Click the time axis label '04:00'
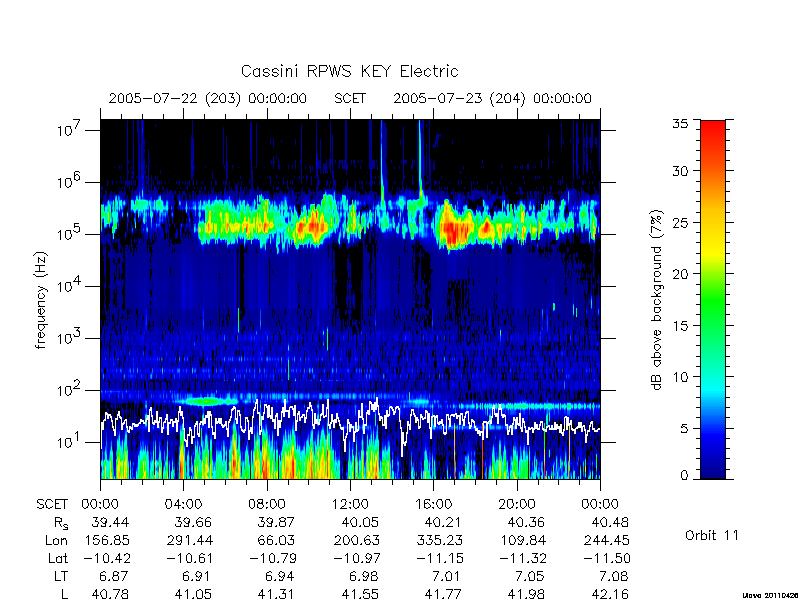The image size is (800, 600). click(x=183, y=504)
